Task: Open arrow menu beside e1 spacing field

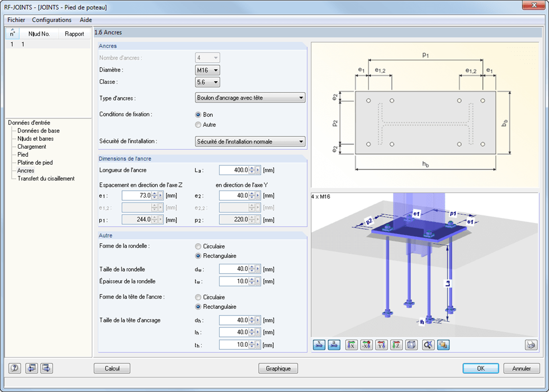Action: coord(160,196)
